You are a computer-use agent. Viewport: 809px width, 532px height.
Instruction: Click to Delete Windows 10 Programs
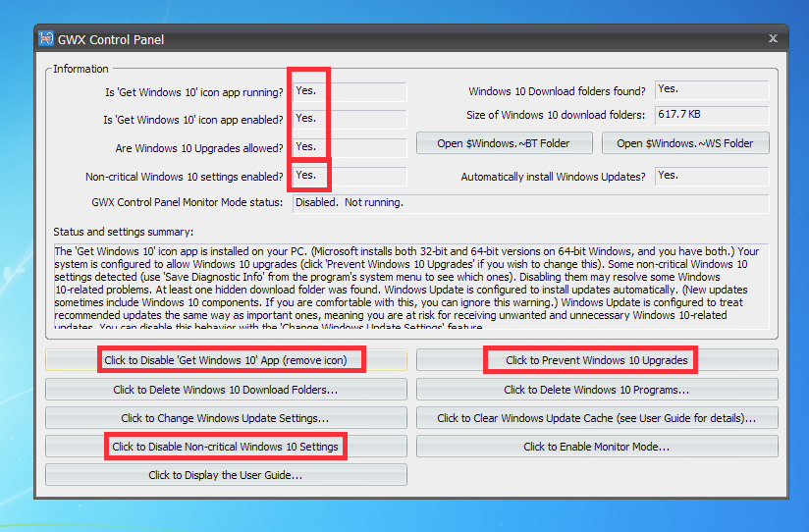(x=597, y=390)
